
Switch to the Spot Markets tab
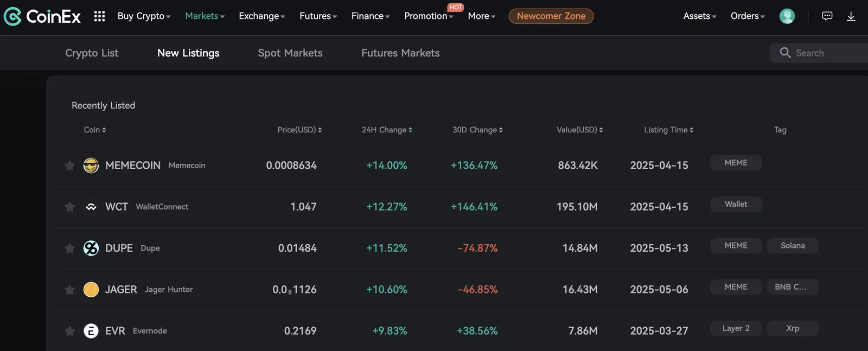tap(290, 53)
